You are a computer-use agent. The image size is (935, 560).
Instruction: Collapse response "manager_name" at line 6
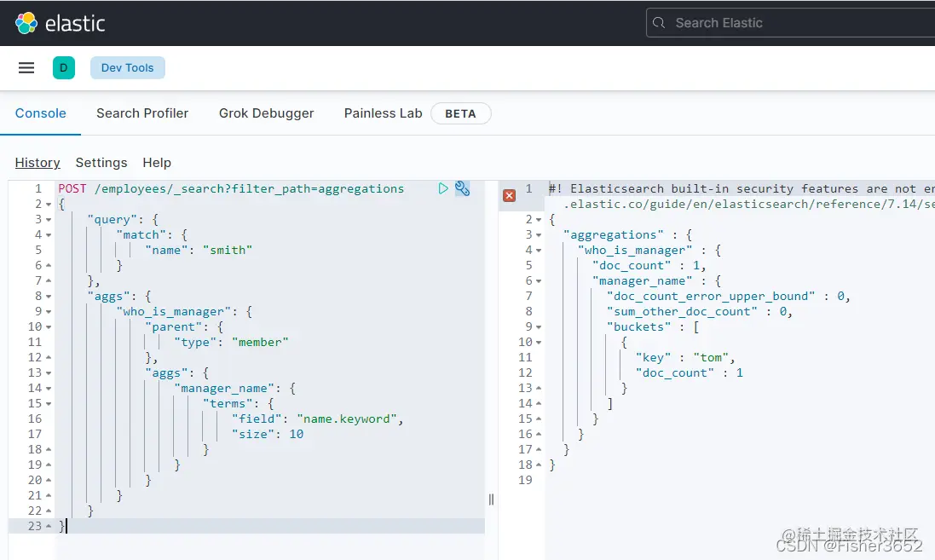539,281
